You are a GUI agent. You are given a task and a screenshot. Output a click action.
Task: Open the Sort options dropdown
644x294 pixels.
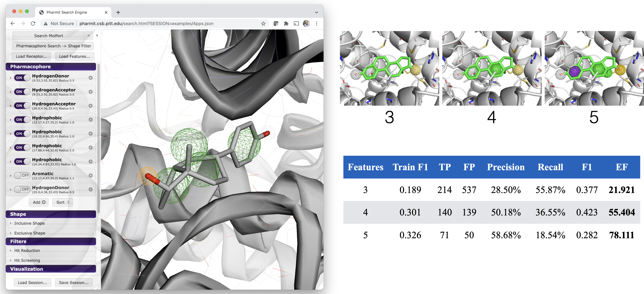[63, 202]
